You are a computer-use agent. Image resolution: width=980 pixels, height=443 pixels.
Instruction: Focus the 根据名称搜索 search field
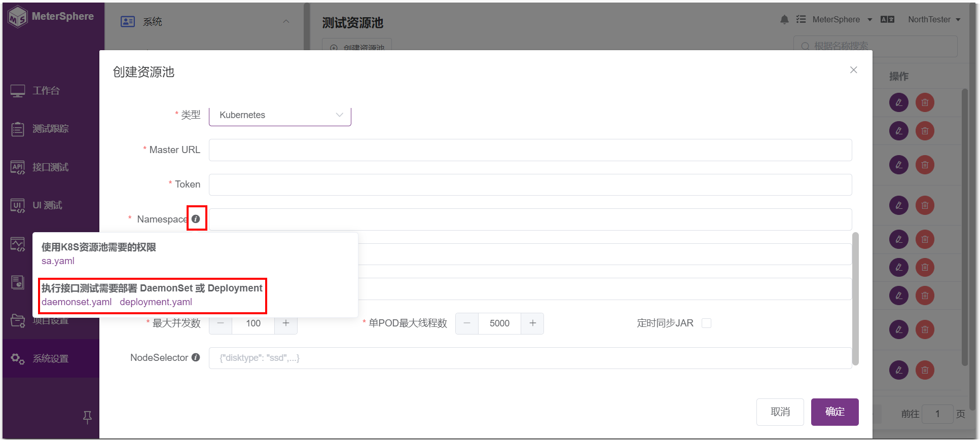click(x=876, y=46)
